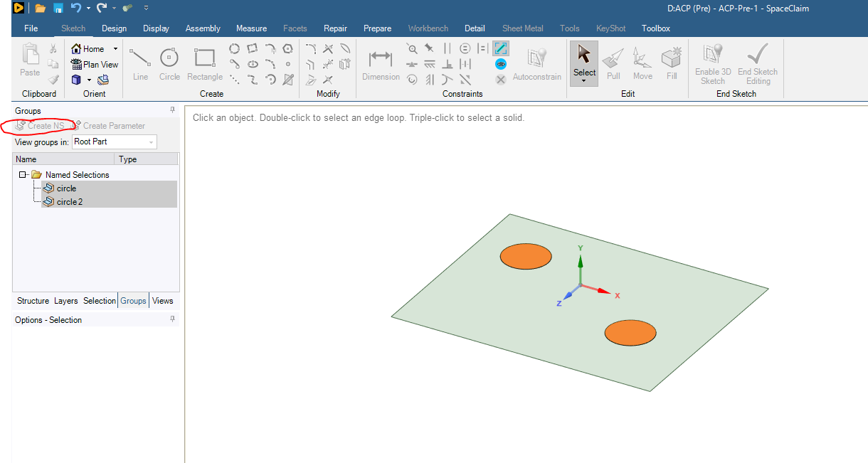Collapse the Named Selections folder
The height and width of the screenshot is (463, 868).
[23, 175]
